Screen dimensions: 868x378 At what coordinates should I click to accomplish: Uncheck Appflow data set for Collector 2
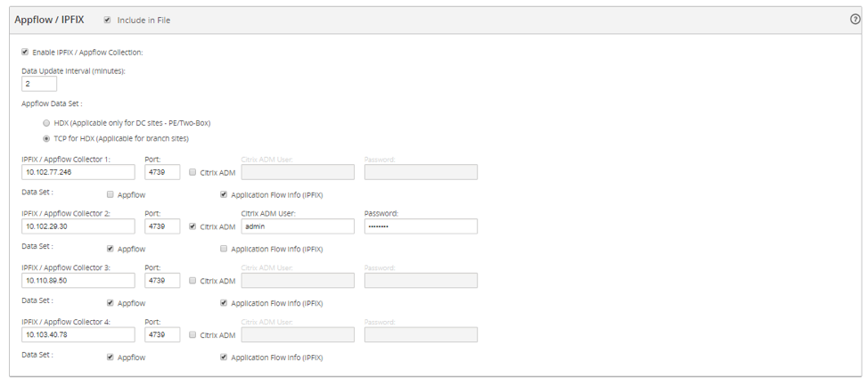(x=111, y=249)
